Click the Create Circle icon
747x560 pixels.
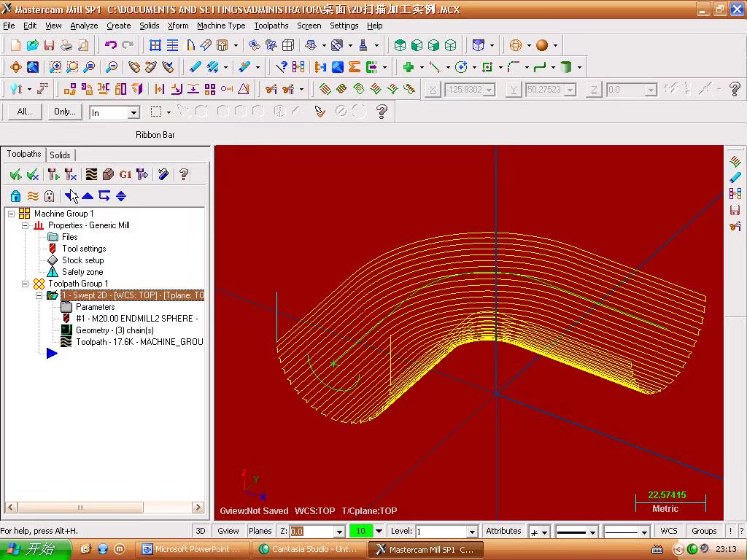[461, 67]
